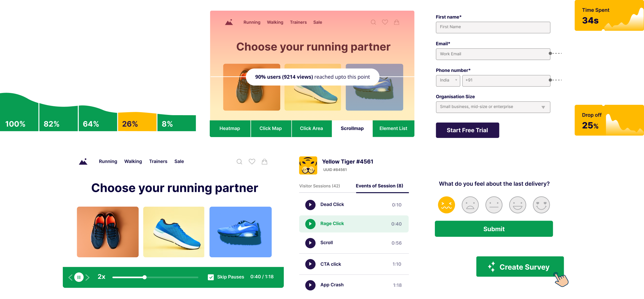Viewport: 644px width, 299px height.
Task: Toggle the Skip Pauses checkbox
Action: [x=211, y=277]
